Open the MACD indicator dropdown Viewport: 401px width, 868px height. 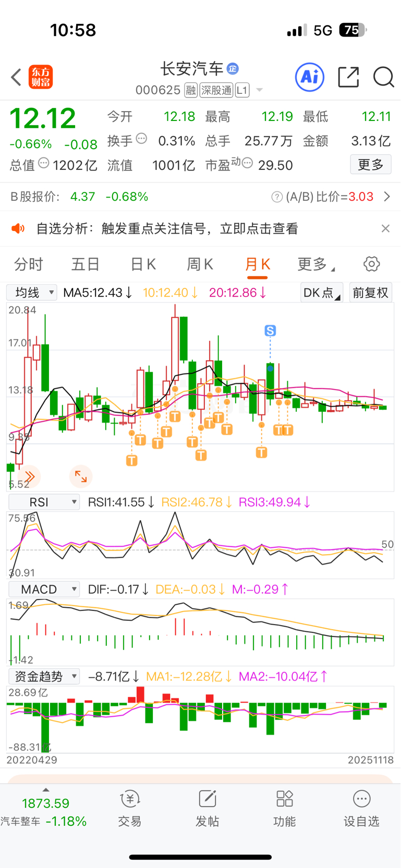[x=44, y=589]
